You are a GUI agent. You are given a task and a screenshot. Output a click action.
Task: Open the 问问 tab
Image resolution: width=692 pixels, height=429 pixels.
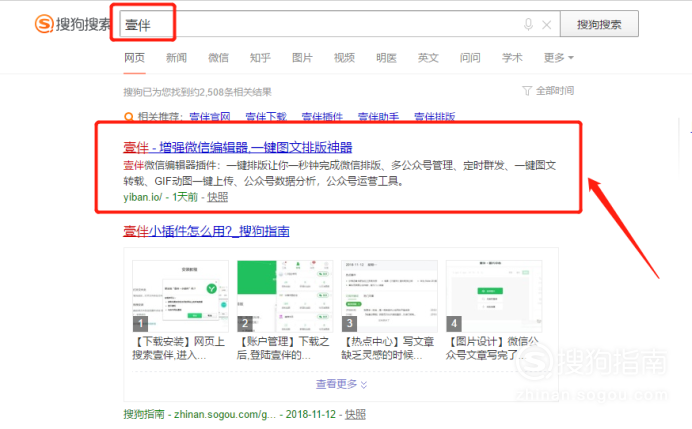click(x=470, y=58)
